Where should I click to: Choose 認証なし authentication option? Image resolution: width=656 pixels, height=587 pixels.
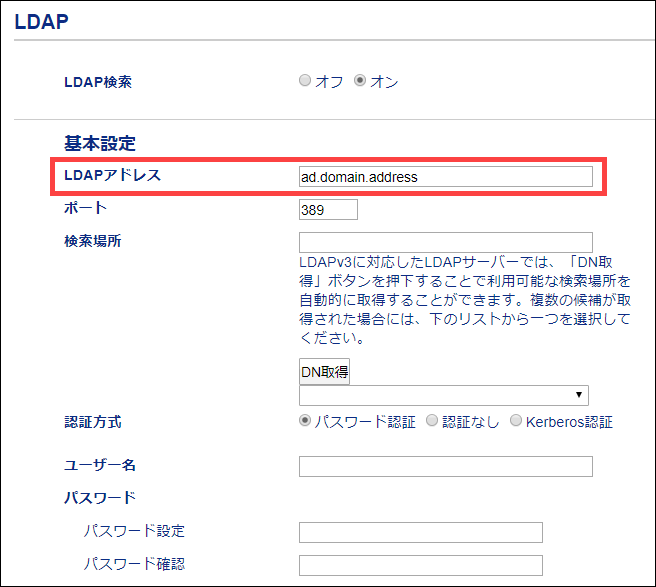(x=432, y=421)
